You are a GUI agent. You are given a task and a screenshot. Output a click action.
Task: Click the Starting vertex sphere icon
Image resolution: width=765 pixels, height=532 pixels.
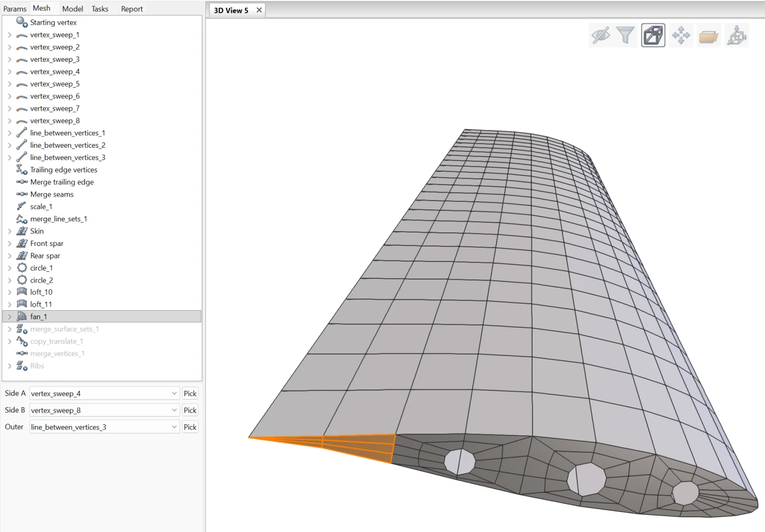click(x=22, y=22)
